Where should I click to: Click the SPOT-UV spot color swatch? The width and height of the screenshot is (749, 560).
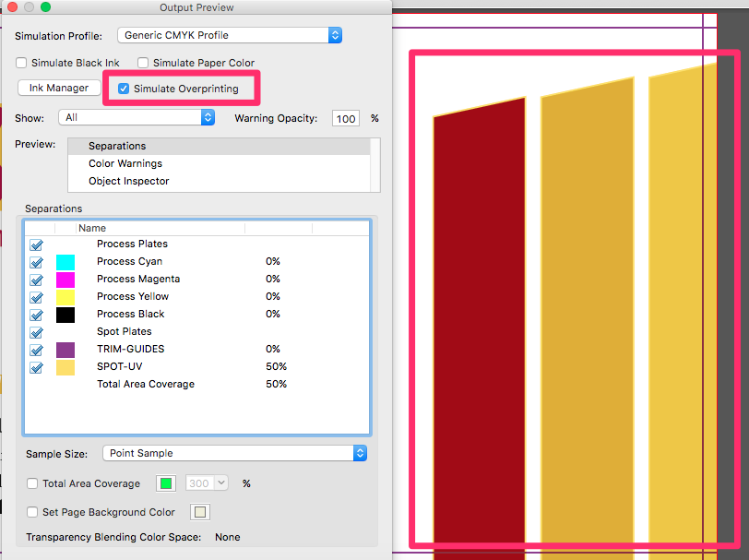pos(65,367)
